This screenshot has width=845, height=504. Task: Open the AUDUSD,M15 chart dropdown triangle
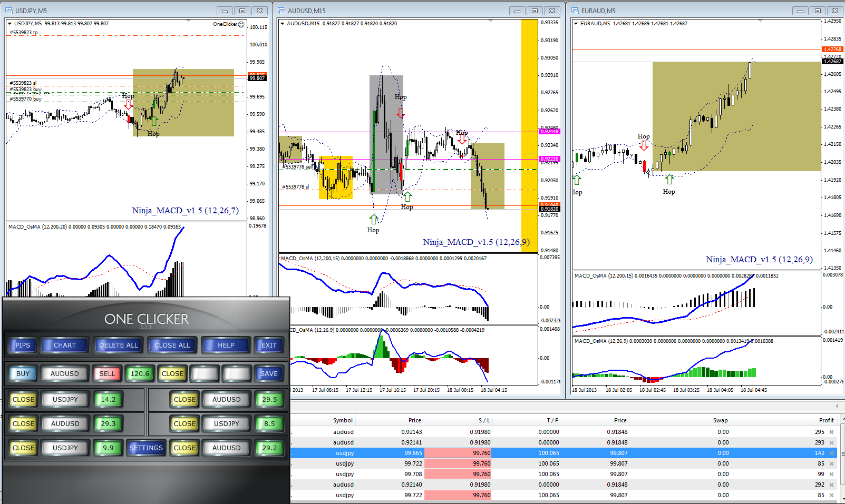[x=283, y=24]
